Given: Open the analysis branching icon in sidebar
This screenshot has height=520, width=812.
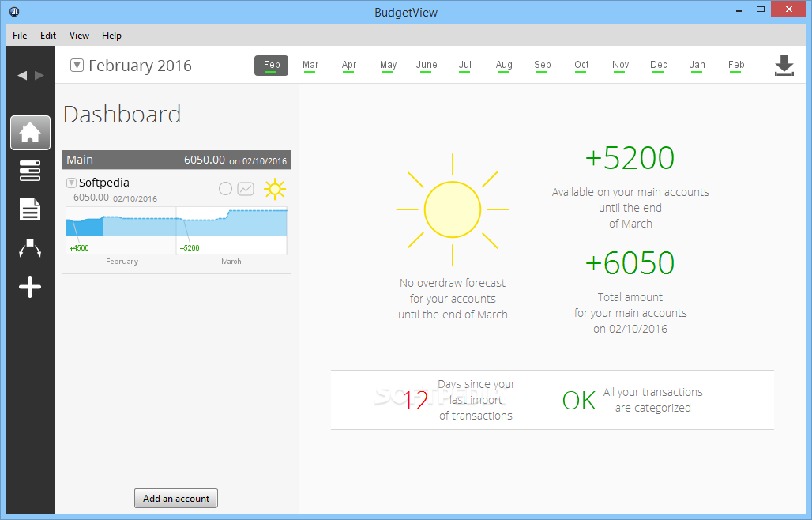Looking at the screenshot, I should [x=30, y=248].
